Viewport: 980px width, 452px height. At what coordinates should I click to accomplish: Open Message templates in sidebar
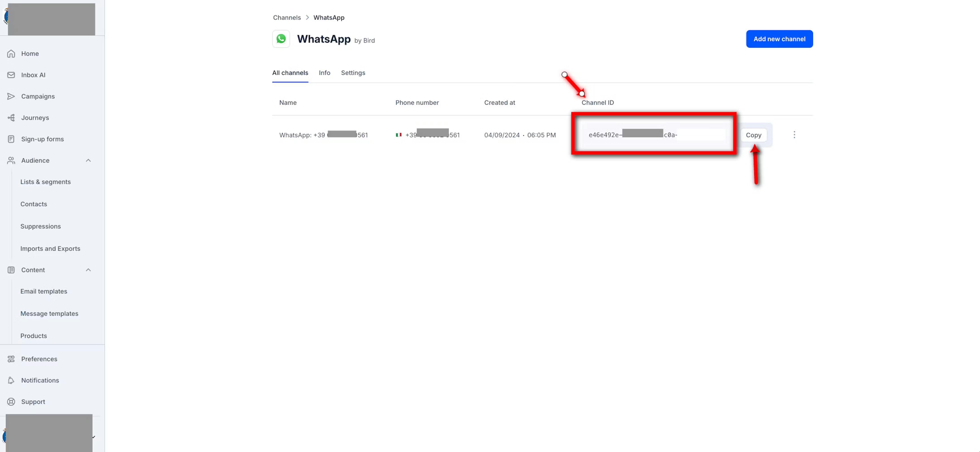49,313
